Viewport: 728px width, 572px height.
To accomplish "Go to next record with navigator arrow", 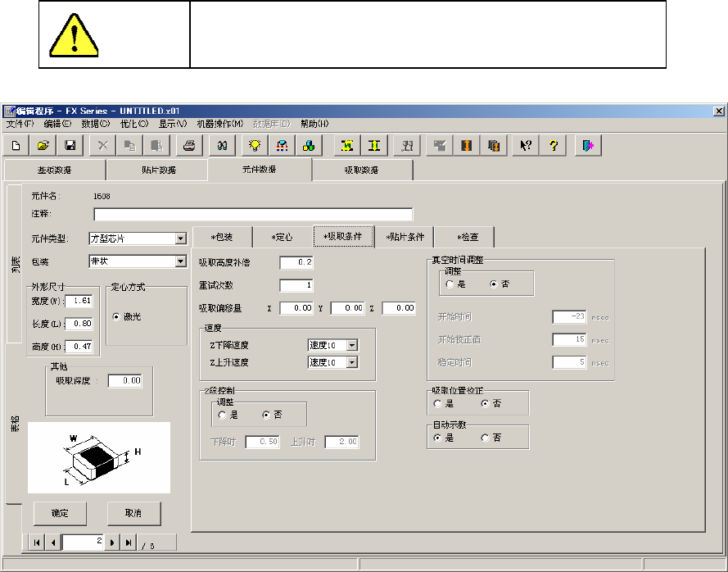I will pyautogui.click(x=113, y=542).
